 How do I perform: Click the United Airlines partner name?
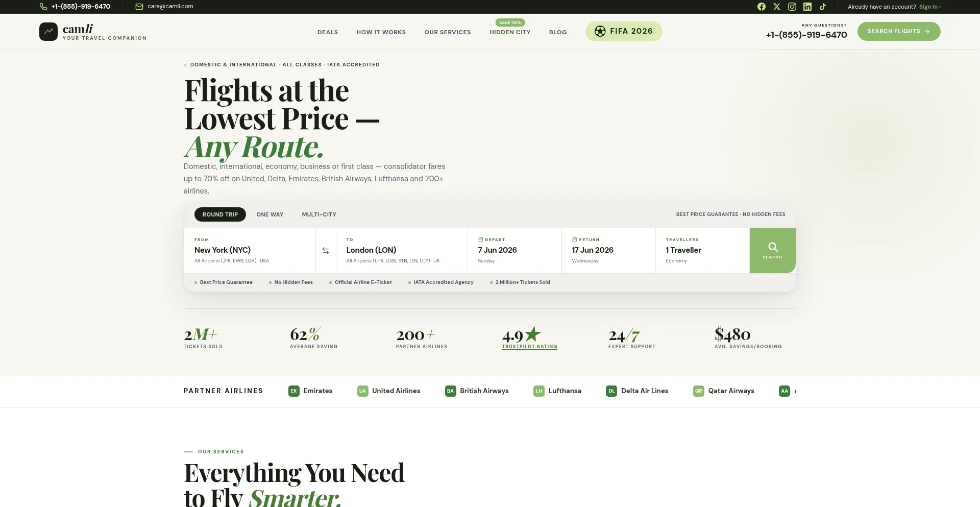point(396,391)
